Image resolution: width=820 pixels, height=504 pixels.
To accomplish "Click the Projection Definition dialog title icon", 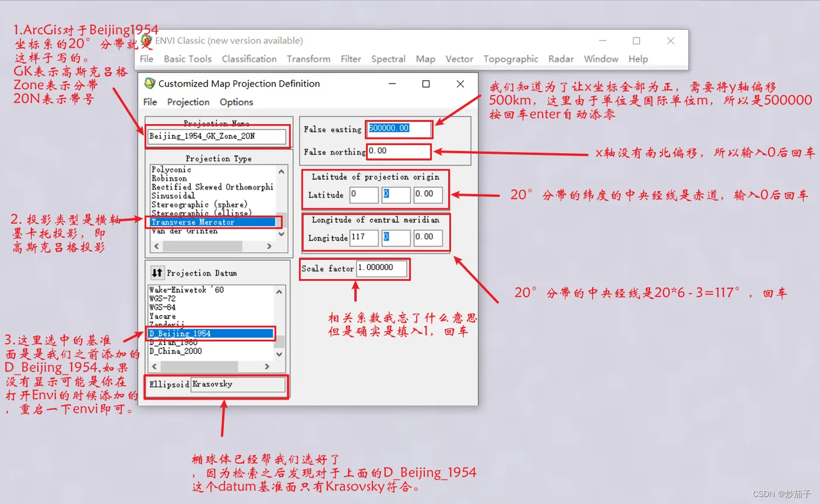I will (x=150, y=83).
